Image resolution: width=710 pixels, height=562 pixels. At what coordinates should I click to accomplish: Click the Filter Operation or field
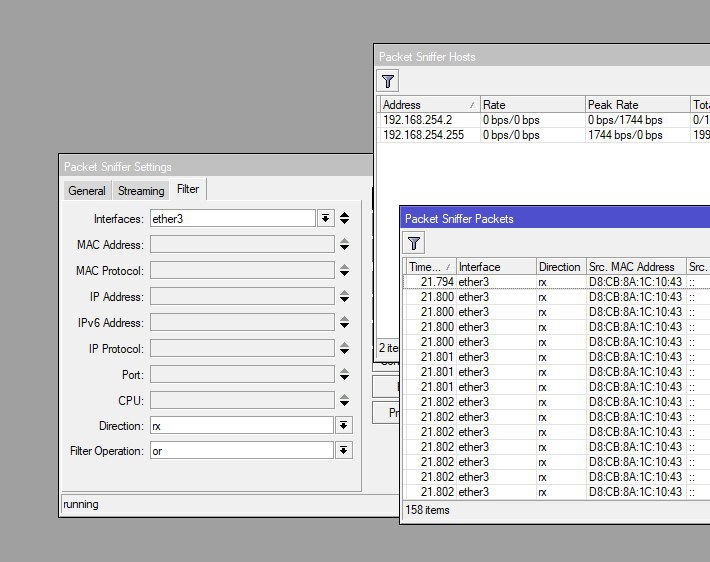[x=242, y=450]
